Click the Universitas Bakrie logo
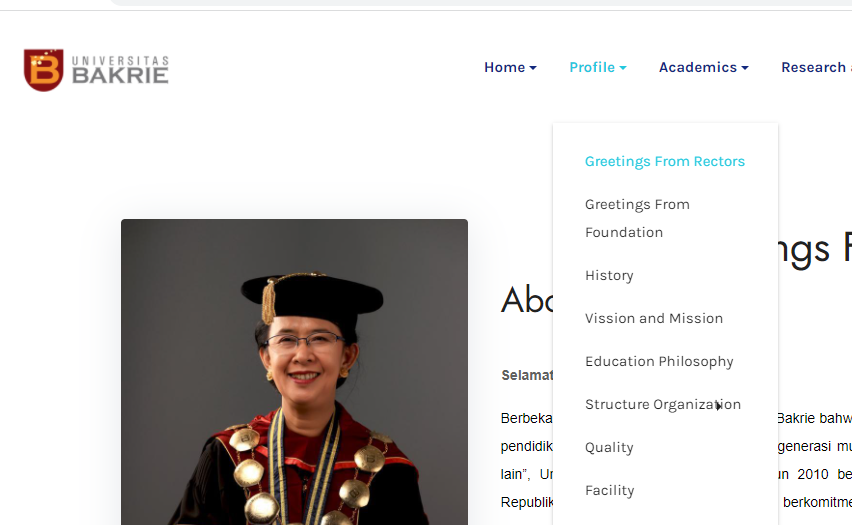 [x=96, y=69]
